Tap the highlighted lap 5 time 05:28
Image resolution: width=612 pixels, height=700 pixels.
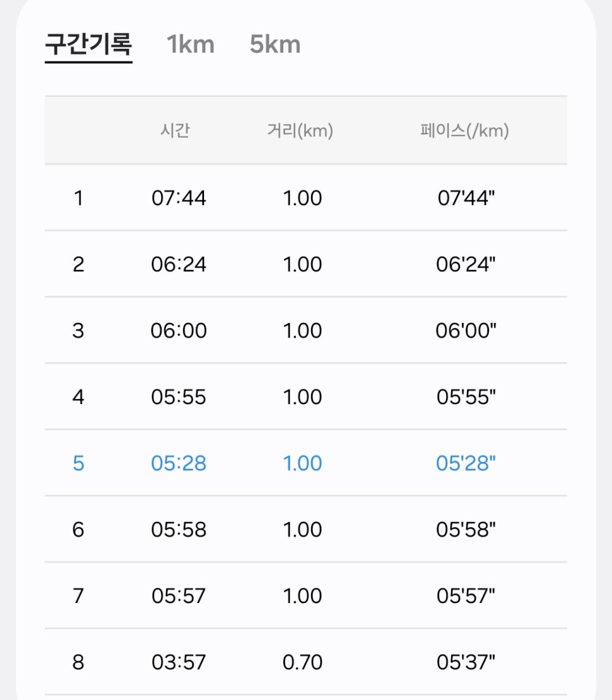pyautogui.click(x=179, y=463)
